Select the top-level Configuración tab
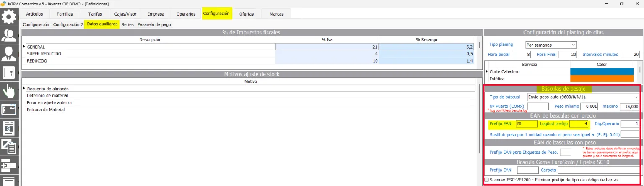Viewport: 644px width, 186px height. tap(216, 13)
